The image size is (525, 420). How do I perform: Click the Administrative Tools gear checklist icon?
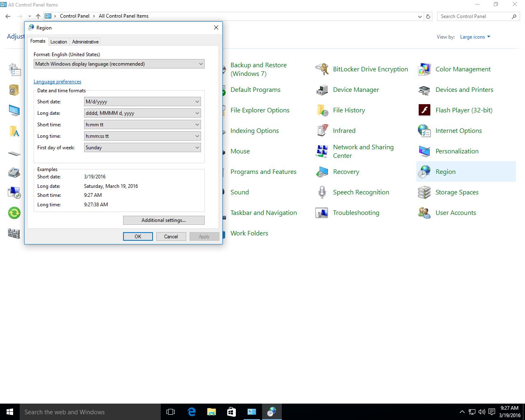[x=14, y=69]
